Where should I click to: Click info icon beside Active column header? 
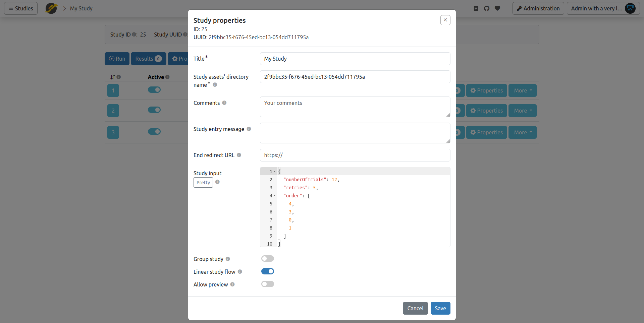click(167, 77)
